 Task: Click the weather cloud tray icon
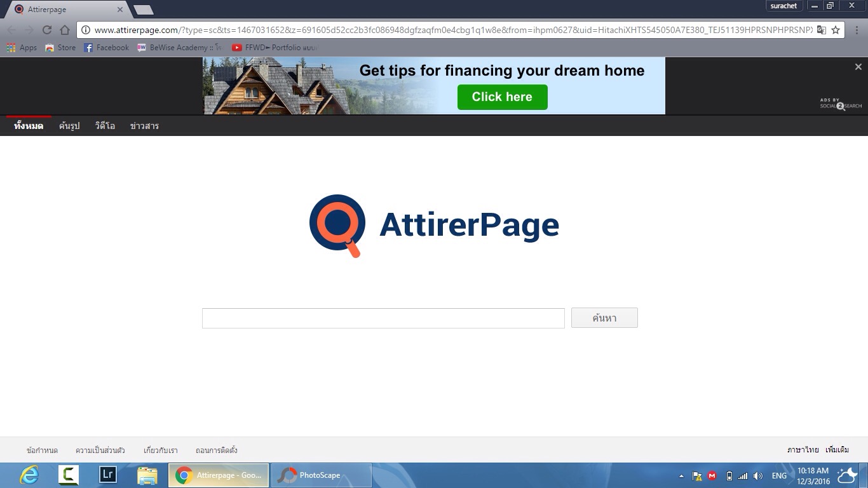(x=847, y=475)
